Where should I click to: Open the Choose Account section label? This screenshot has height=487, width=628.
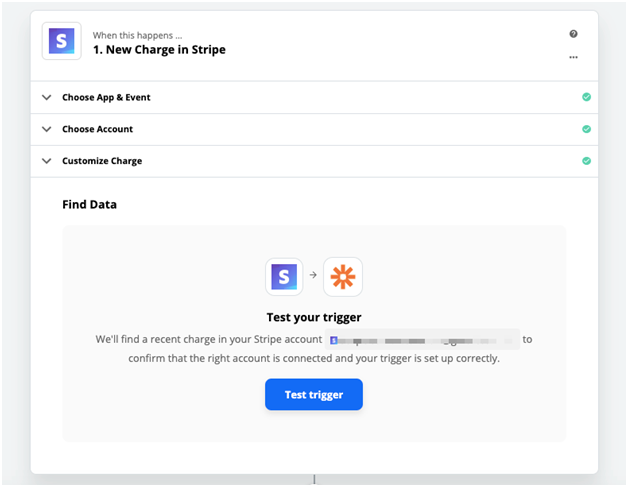[97, 129]
